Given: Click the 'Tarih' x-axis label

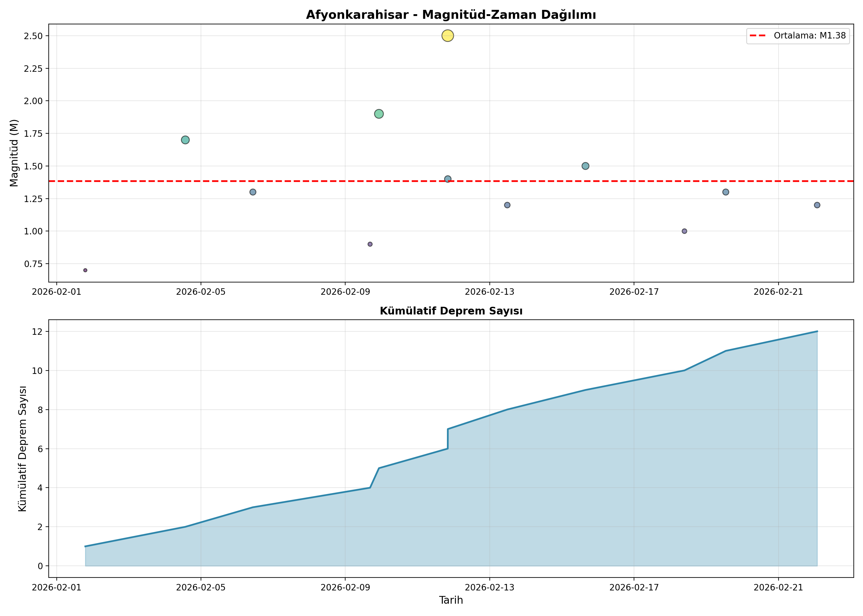Looking at the screenshot, I should tap(451, 600).
